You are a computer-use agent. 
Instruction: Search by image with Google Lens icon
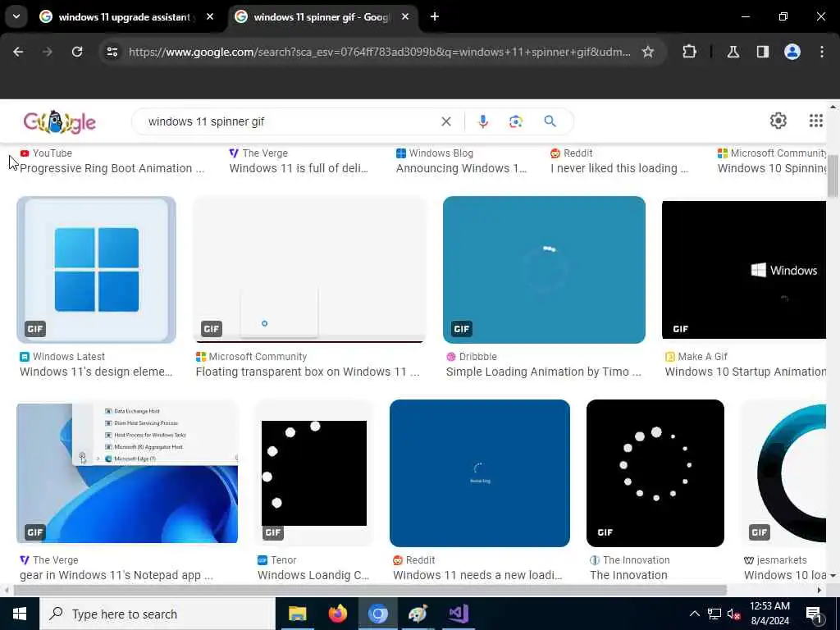coord(515,121)
